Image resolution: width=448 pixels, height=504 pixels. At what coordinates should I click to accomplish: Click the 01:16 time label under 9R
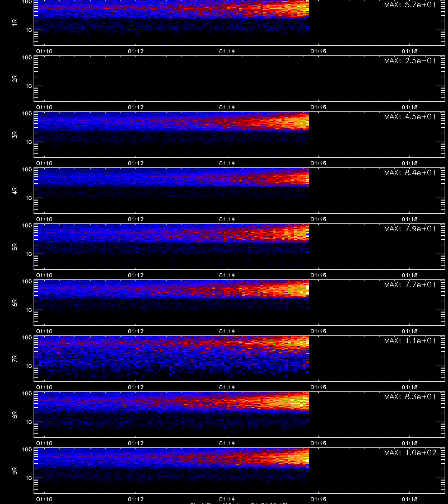pyautogui.click(x=319, y=499)
